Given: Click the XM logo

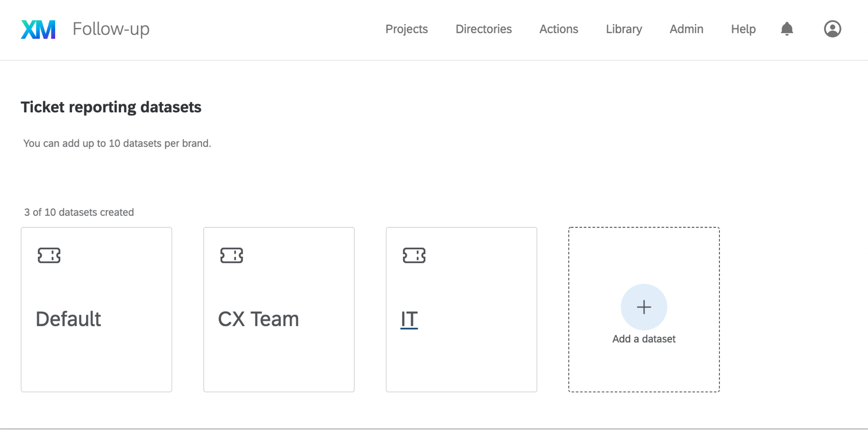Looking at the screenshot, I should pyautogui.click(x=38, y=29).
